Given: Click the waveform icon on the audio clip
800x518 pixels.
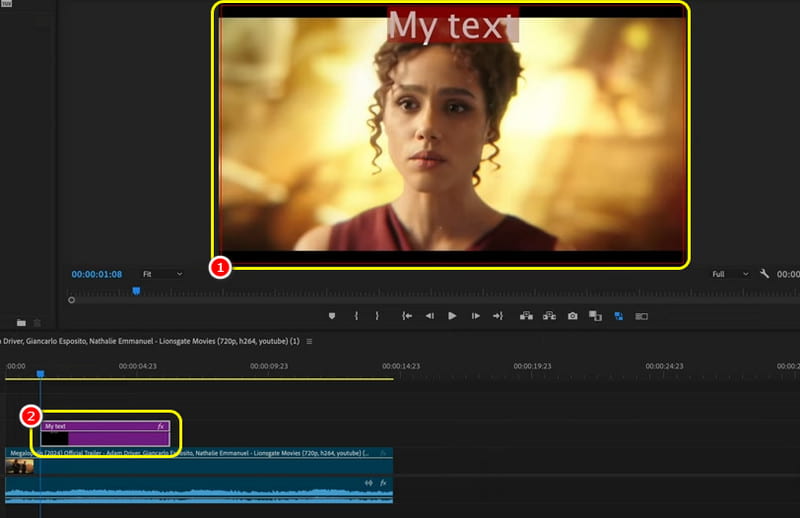Looking at the screenshot, I should pyautogui.click(x=368, y=483).
